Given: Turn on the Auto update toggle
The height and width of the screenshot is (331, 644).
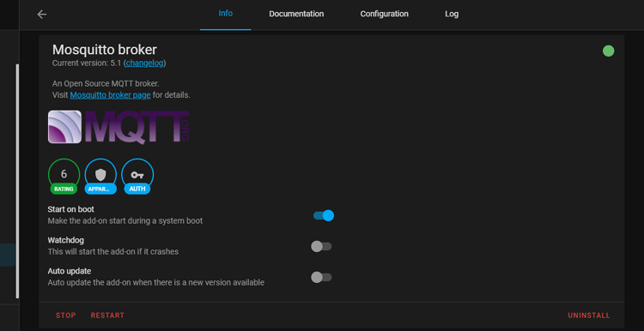Looking at the screenshot, I should coord(321,277).
